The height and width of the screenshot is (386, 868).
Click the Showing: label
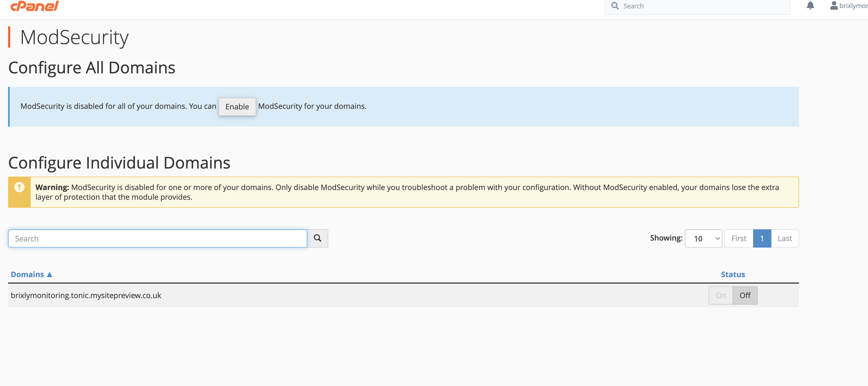point(666,238)
